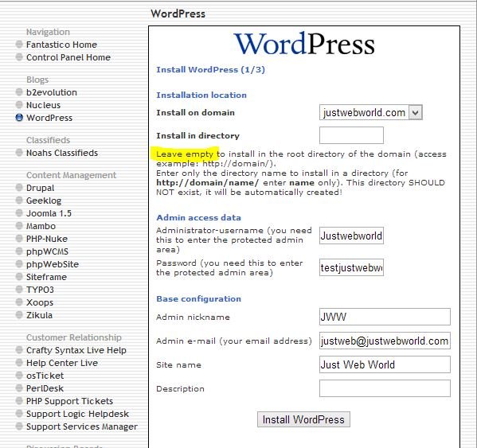The height and width of the screenshot is (448, 477).
Task: Focus the Description field
Action: coord(385,388)
